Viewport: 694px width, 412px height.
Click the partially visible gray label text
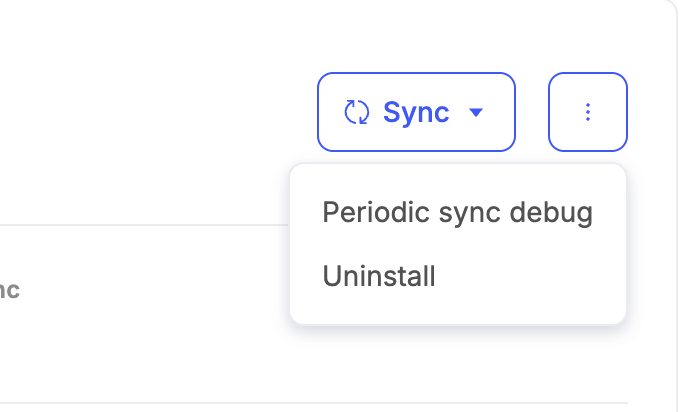[10, 291]
